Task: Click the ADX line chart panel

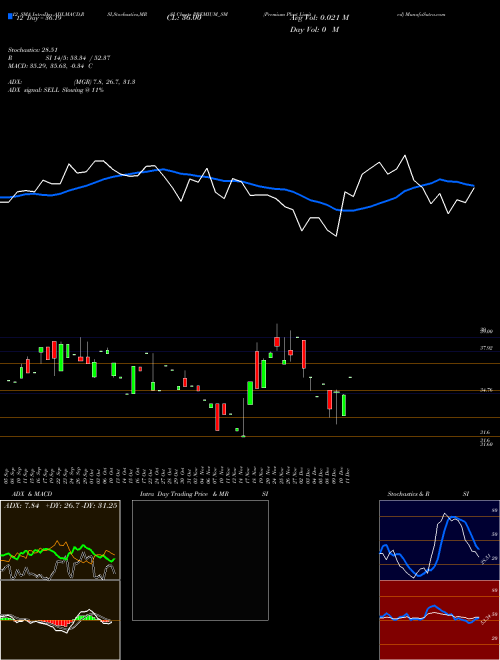Action: pyautogui.click(x=60, y=540)
